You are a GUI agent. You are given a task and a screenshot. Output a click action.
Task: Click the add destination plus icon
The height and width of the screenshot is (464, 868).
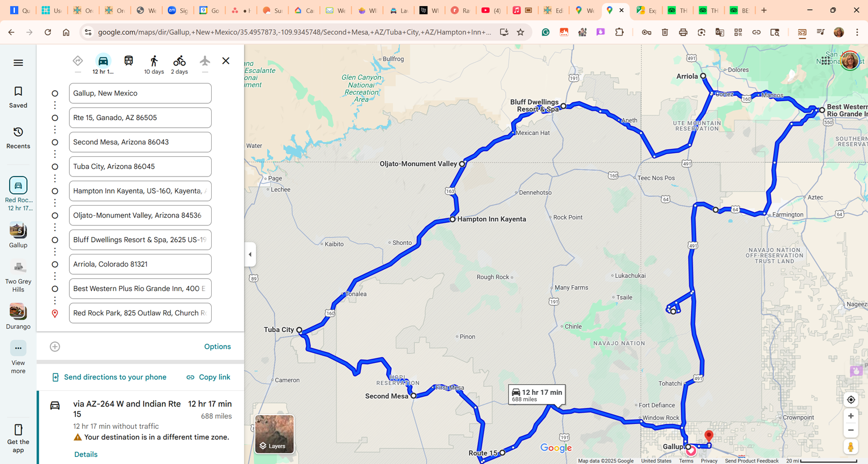pos(55,346)
